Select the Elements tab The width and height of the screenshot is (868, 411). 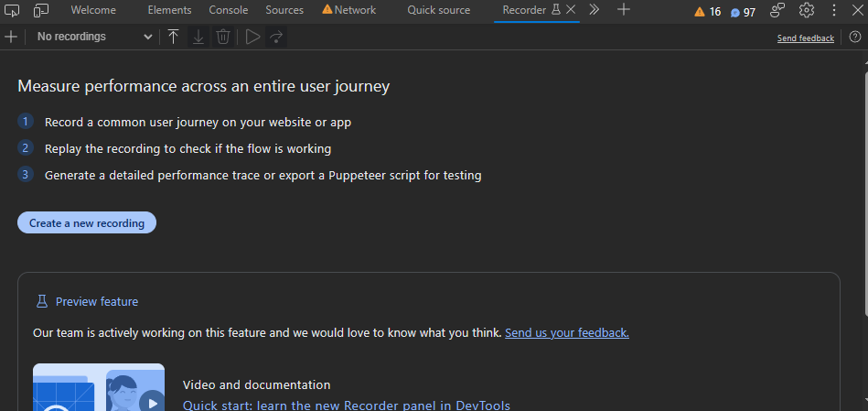tap(169, 10)
